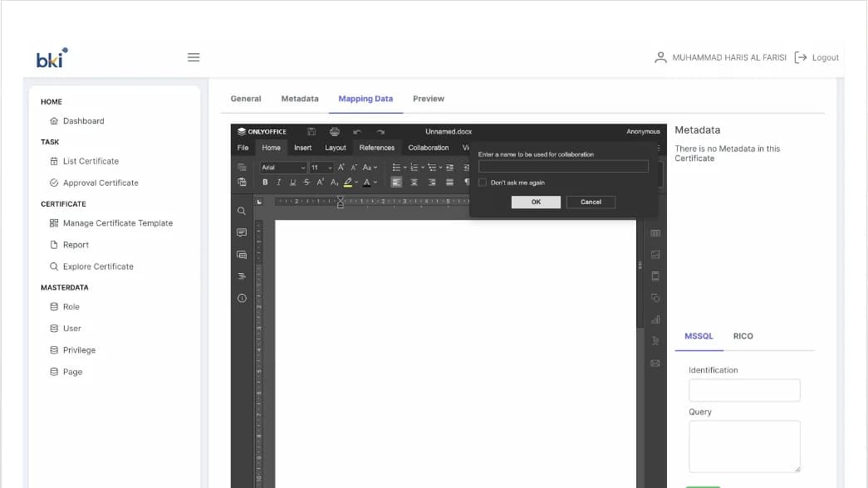Open the Layout ribbon tab
This screenshot has height=488, width=868.
(336, 148)
